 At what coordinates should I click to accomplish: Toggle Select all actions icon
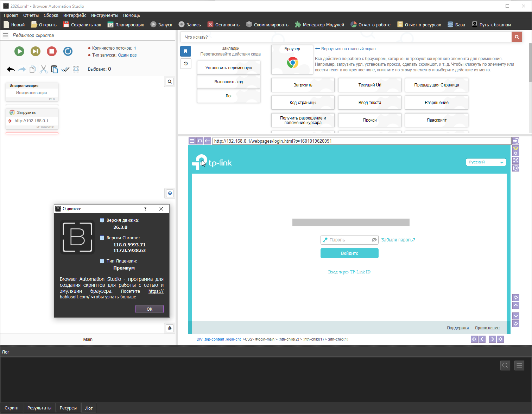point(76,69)
